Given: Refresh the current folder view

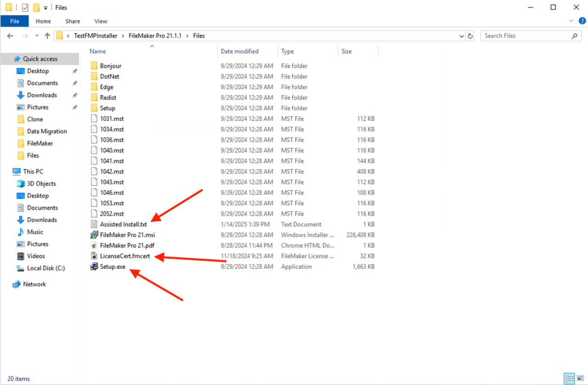Looking at the screenshot, I should coord(470,36).
